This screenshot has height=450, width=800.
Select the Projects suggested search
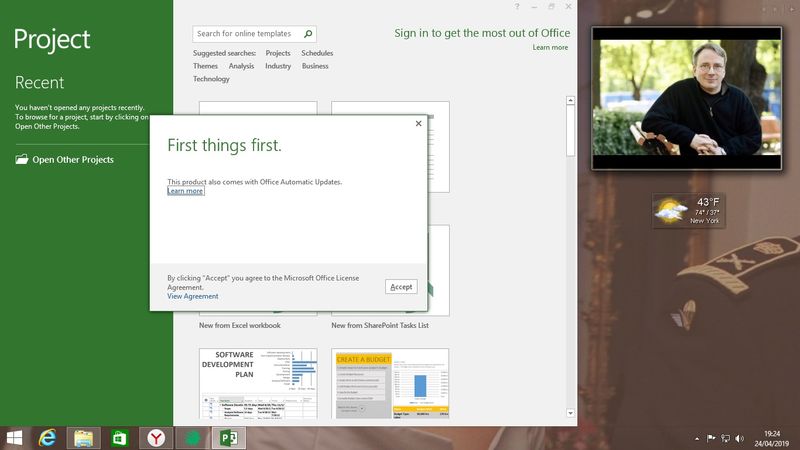pos(278,53)
